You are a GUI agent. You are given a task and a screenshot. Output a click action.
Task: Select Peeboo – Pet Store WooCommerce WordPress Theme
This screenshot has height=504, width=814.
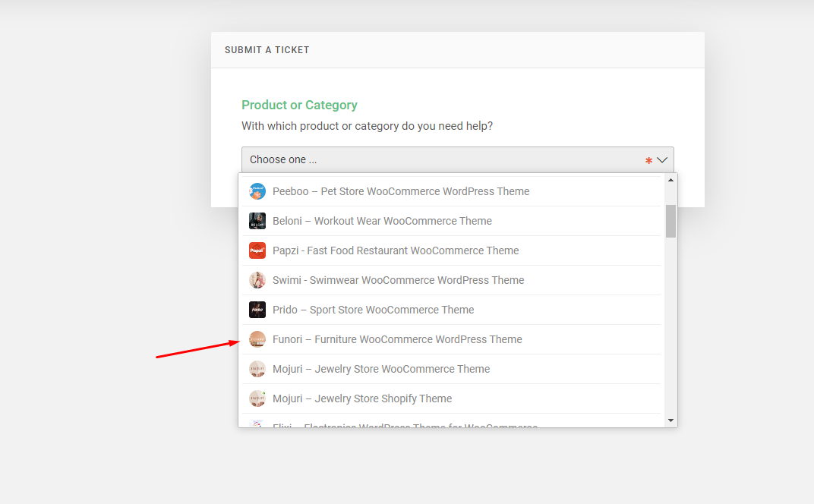(x=451, y=191)
